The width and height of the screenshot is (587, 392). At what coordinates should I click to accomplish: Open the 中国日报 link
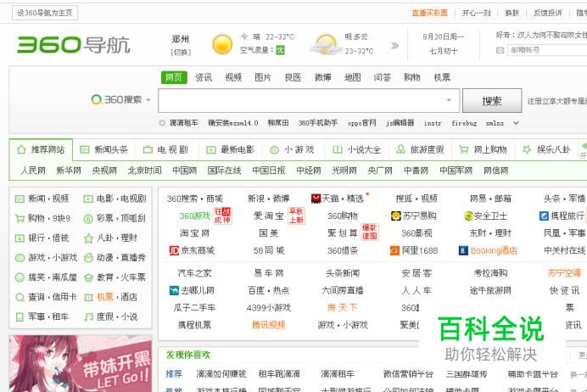coord(268,171)
